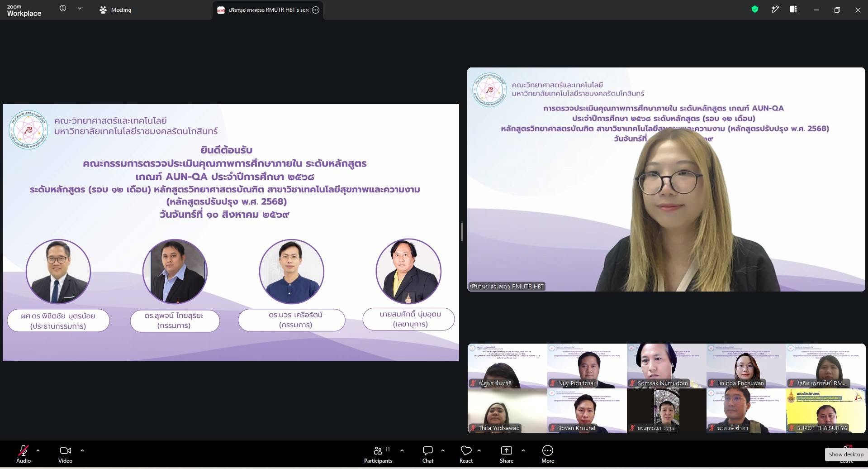Image resolution: width=868 pixels, height=469 pixels.
Task: Select นวพงษ์ ขำหา's video thumbnail
Action: pos(746,411)
